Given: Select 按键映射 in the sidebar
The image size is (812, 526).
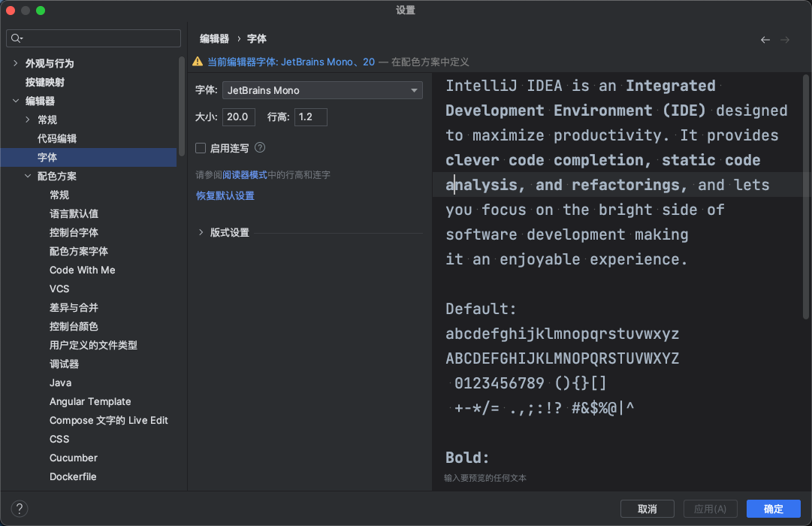Looking at the screenshot, I should pyautogui.click(x=45, y=82).
